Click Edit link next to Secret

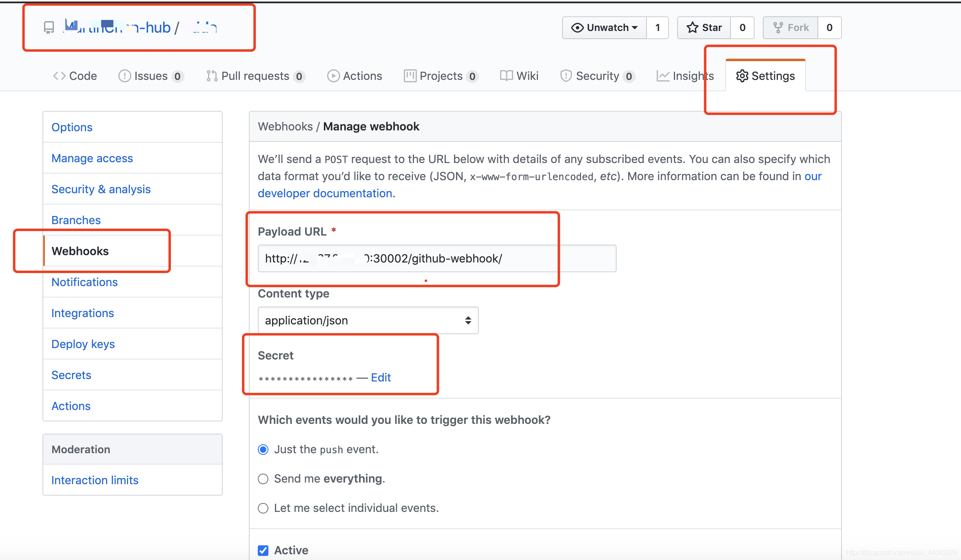(381, 377)
